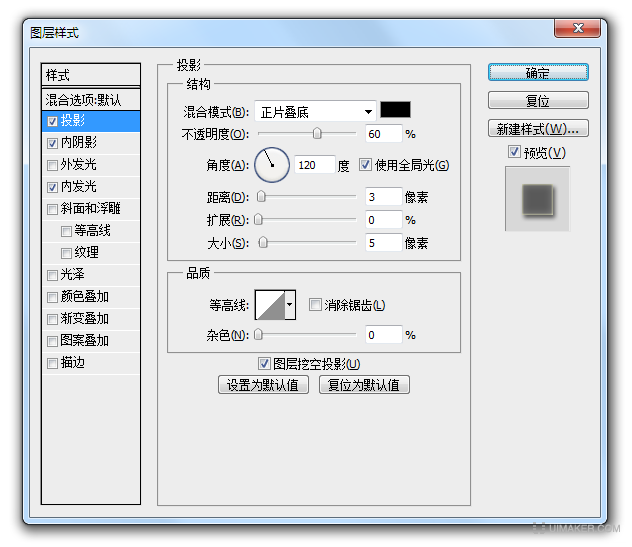Click 设置为默认值 button

tap(263, 385)
